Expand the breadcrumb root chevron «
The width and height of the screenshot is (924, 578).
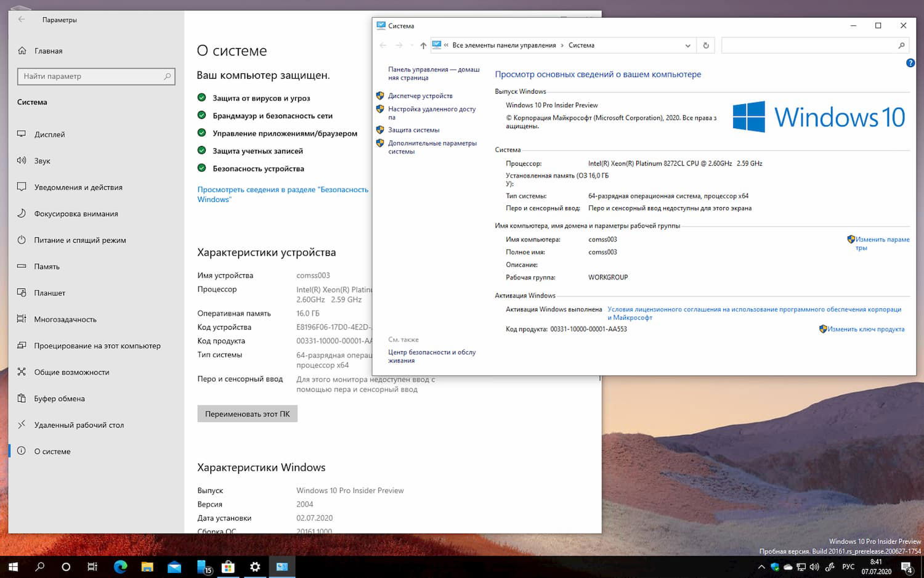(x=447, y=46)
